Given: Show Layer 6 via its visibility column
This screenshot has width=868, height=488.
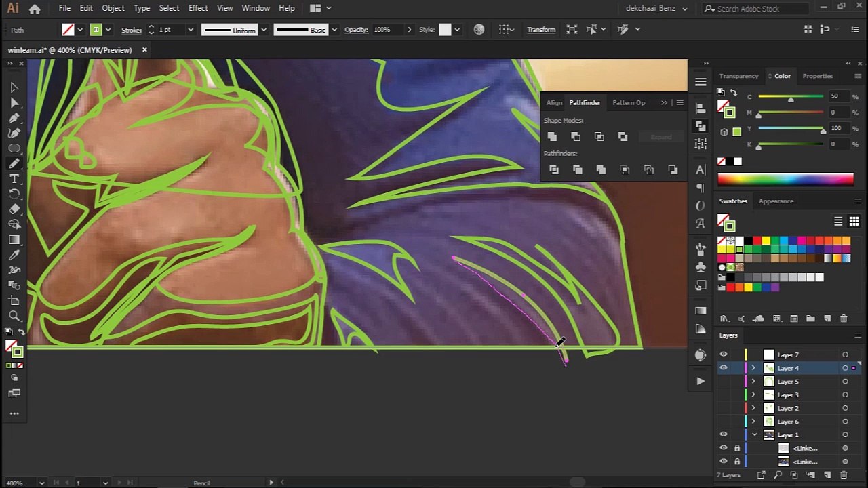Looking at the screenshot, I should (x=724, y=422).
